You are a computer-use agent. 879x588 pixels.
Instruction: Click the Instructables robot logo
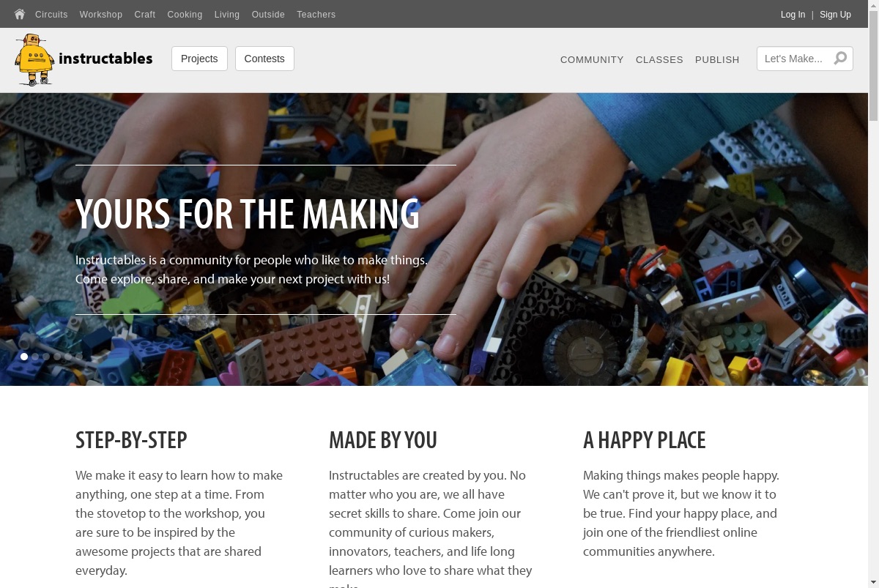pyautogui.click(x=34, y=60)
